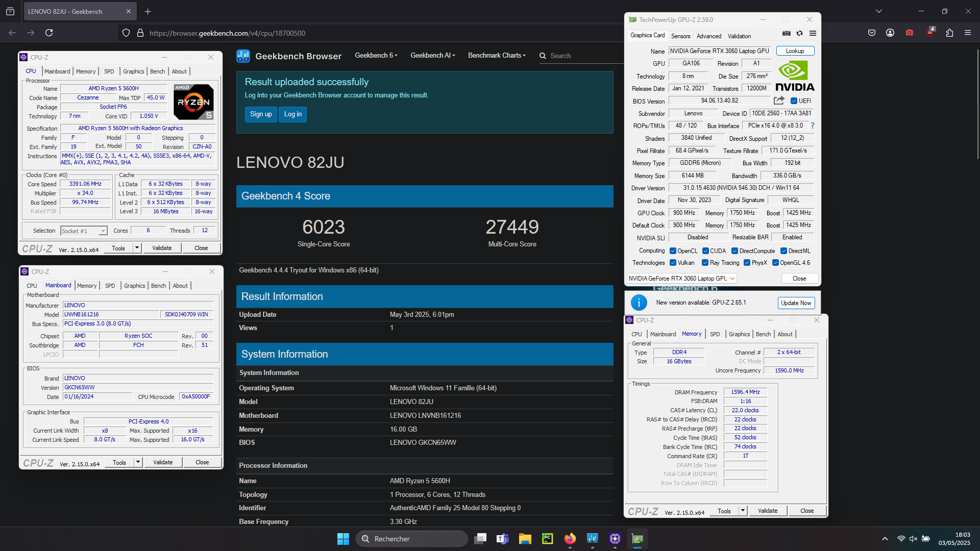Click the browser reload icon
This screenshot has height=551, width=980.
tap(49, 33)
